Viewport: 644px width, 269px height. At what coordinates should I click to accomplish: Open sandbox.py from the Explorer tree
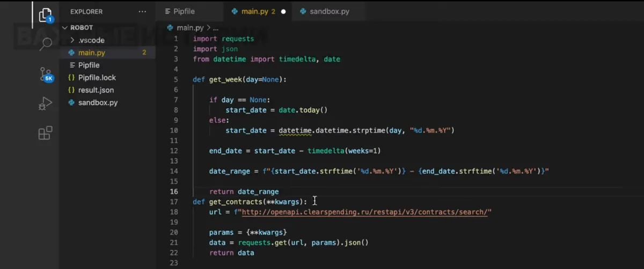tap(98, 102)
